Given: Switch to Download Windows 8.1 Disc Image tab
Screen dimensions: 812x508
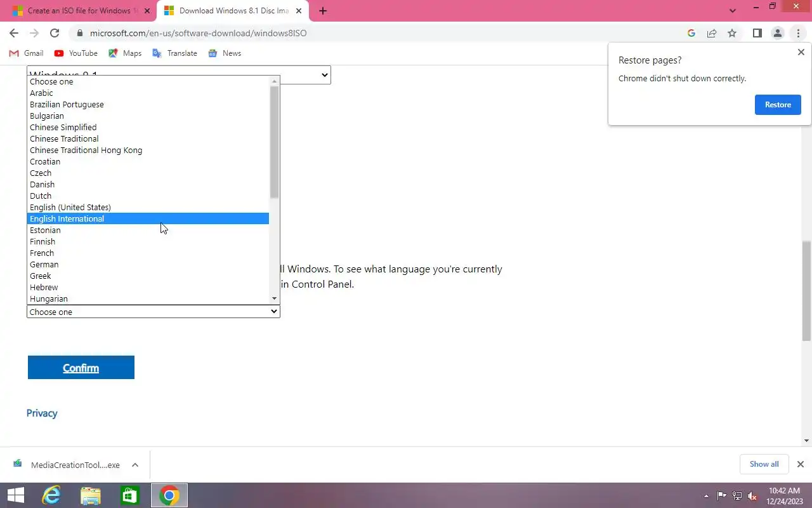Looking at the screenshot, I should 232,11.
